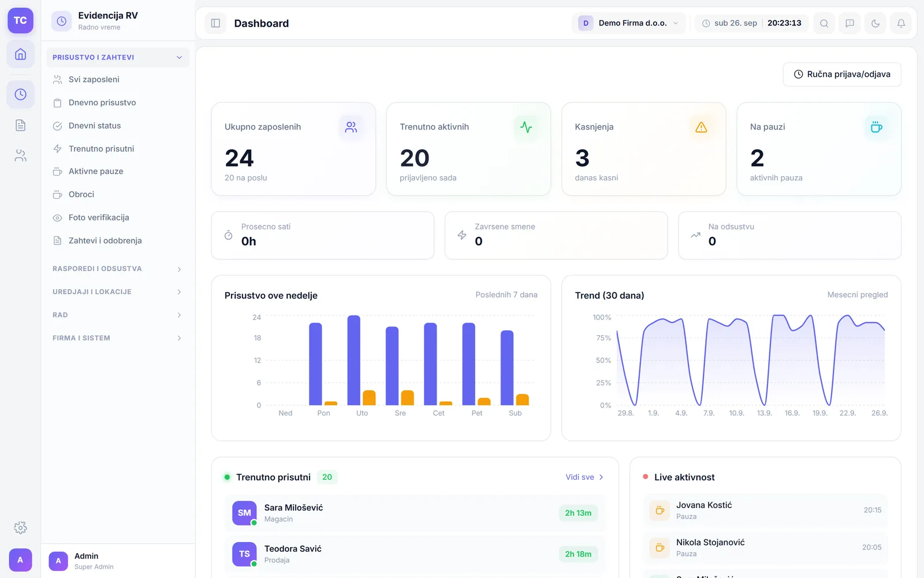Expand the Rad section
The height and width of the screenshot is (578, 924).
pyautogui.click(x=118, y=315)
